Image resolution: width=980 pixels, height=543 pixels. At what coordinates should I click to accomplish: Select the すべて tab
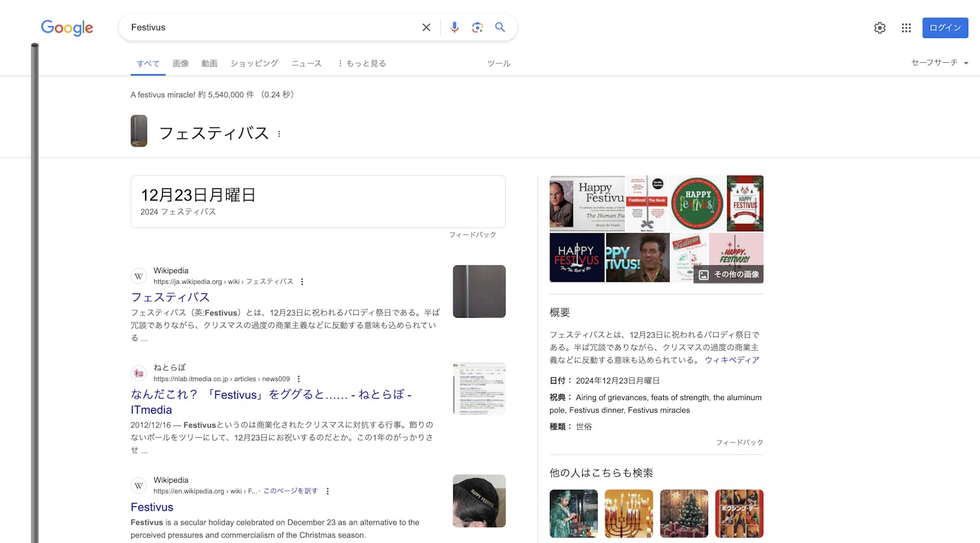coord(148,63)
